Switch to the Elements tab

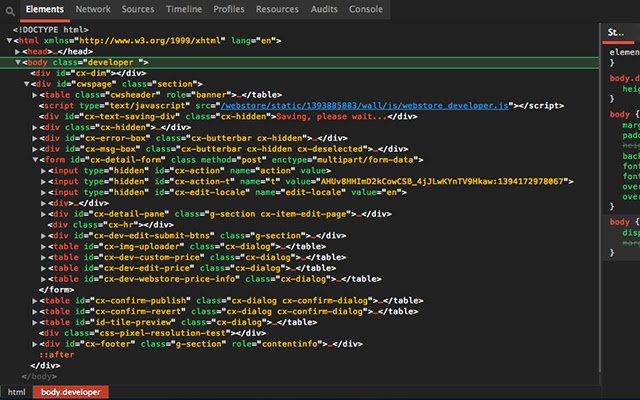coord(45,9)
